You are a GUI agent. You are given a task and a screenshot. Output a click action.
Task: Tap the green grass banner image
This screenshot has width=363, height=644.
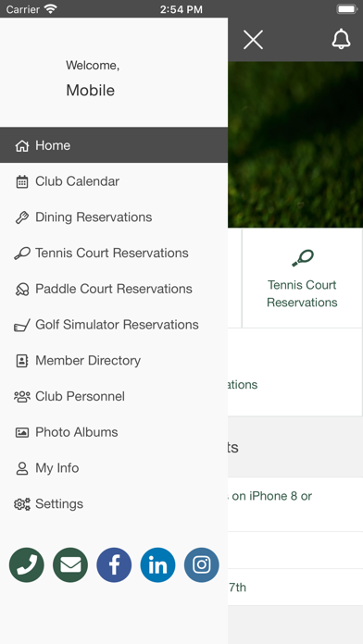tap(295, 144)
